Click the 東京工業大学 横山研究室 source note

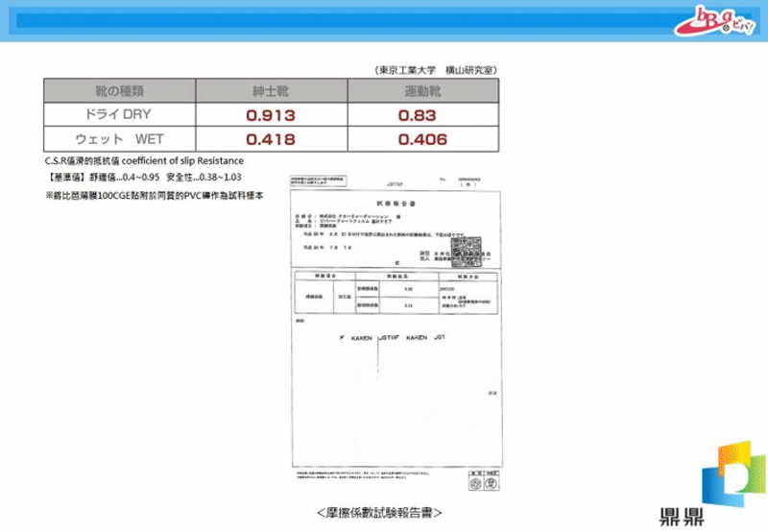436,70
